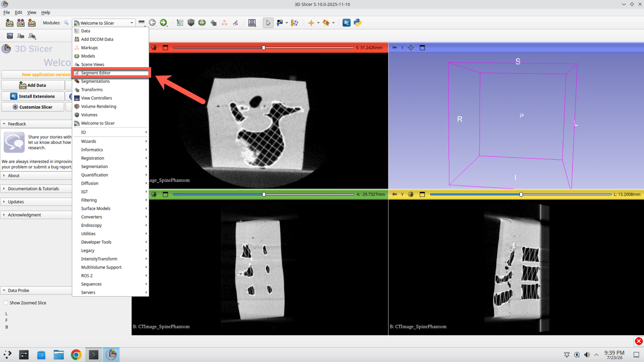Expand the IO submenu
This screenshot has height=362, width=644.
tap(110, 132)
